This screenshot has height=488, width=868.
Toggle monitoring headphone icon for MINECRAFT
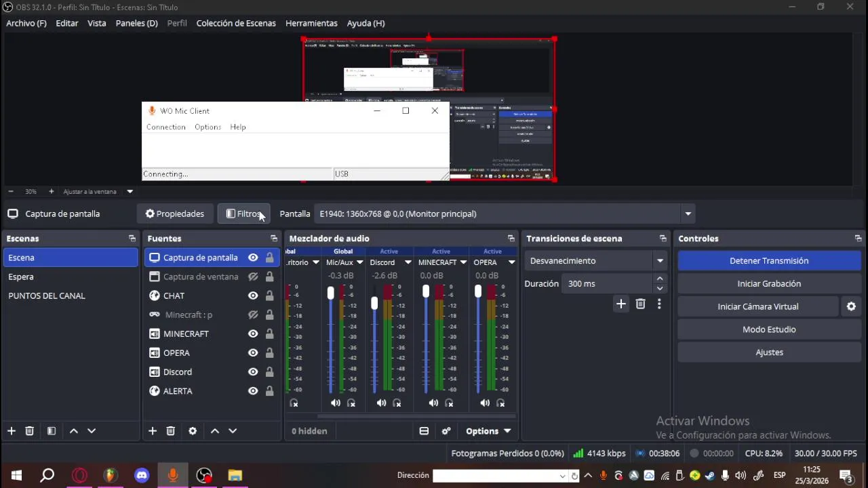[449, 403]
